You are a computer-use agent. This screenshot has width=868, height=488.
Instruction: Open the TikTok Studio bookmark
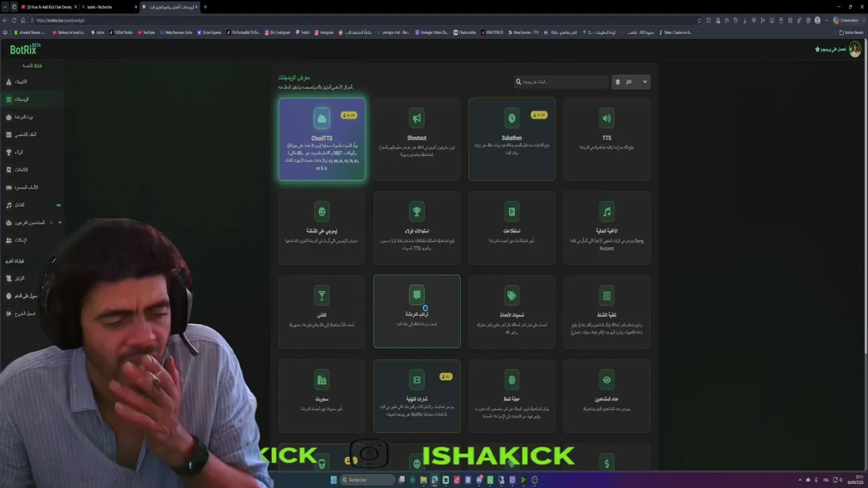[x=120, y=32]
